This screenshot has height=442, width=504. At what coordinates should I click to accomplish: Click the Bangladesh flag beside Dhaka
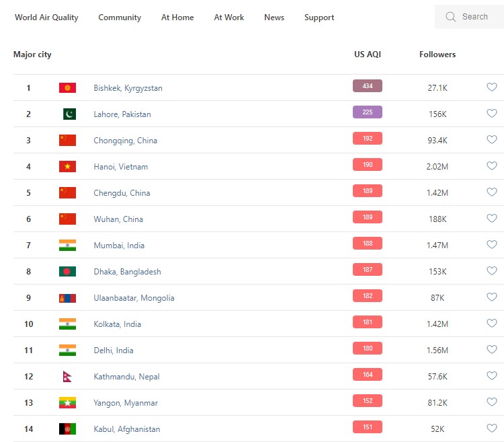point(67,272)
